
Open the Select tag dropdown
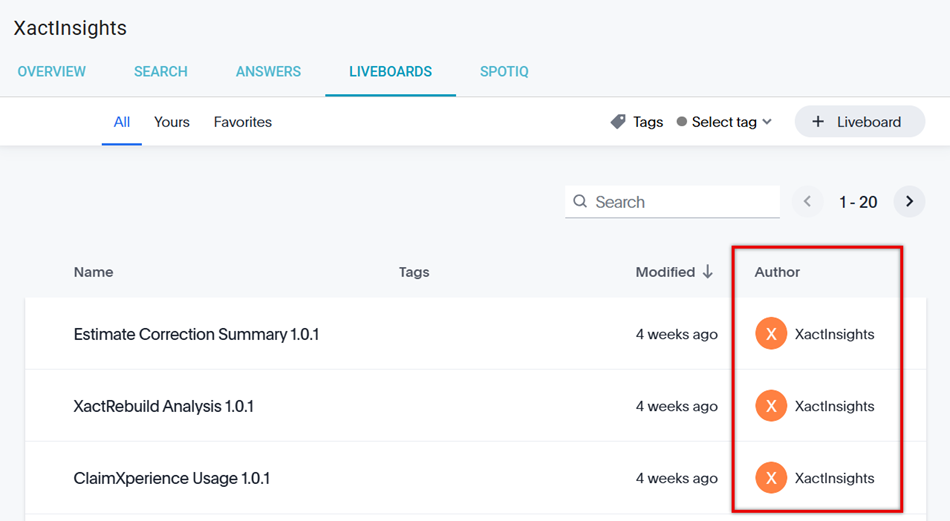[725, 122]
